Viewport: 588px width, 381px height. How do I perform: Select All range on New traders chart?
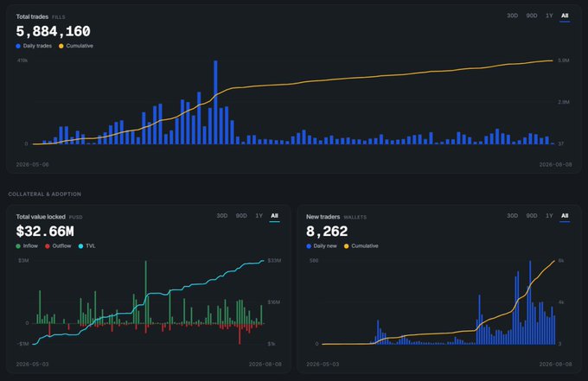[565, 216]
